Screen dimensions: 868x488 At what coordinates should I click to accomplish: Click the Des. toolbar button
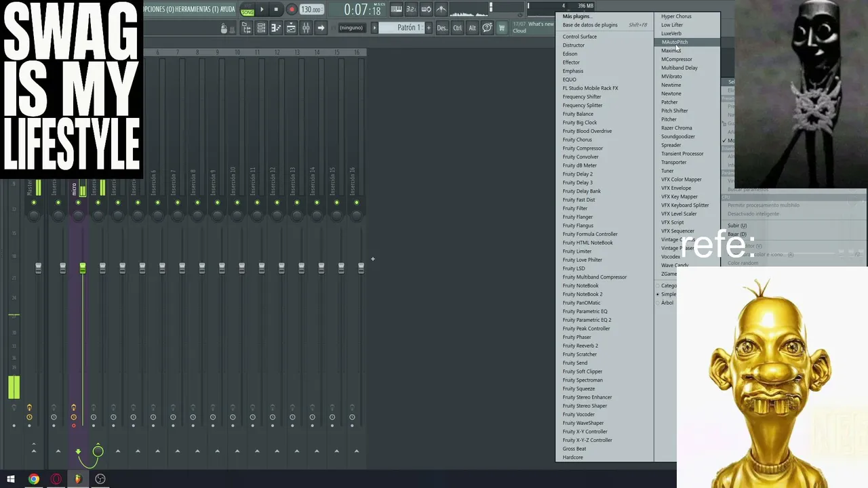coord(442,28)
